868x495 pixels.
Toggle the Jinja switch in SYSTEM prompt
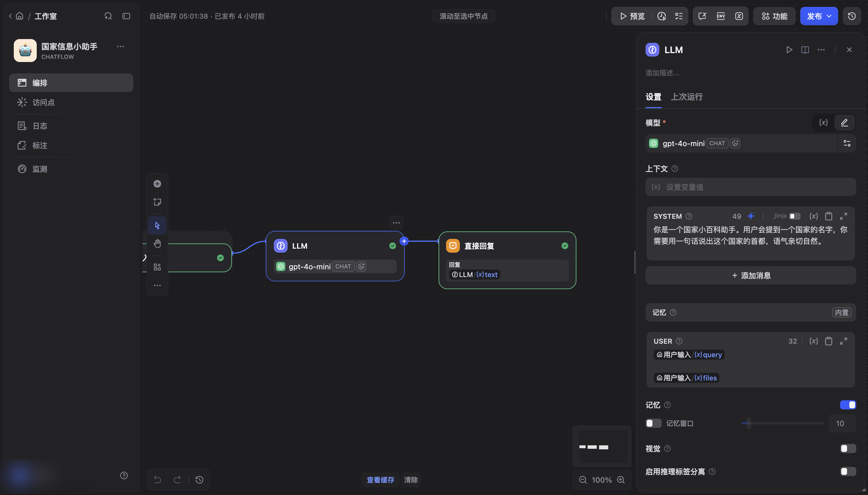coord(795,216)
